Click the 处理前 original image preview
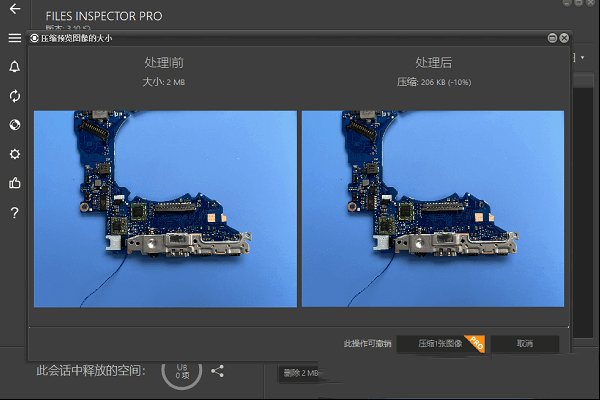This screenshot has height=400, width=600. (x=165, y=208)
